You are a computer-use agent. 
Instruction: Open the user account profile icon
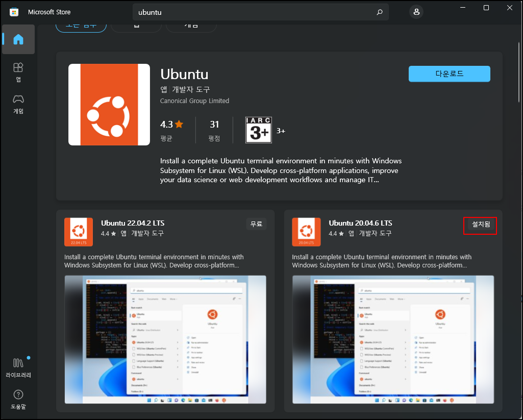[x=416, y=12]
